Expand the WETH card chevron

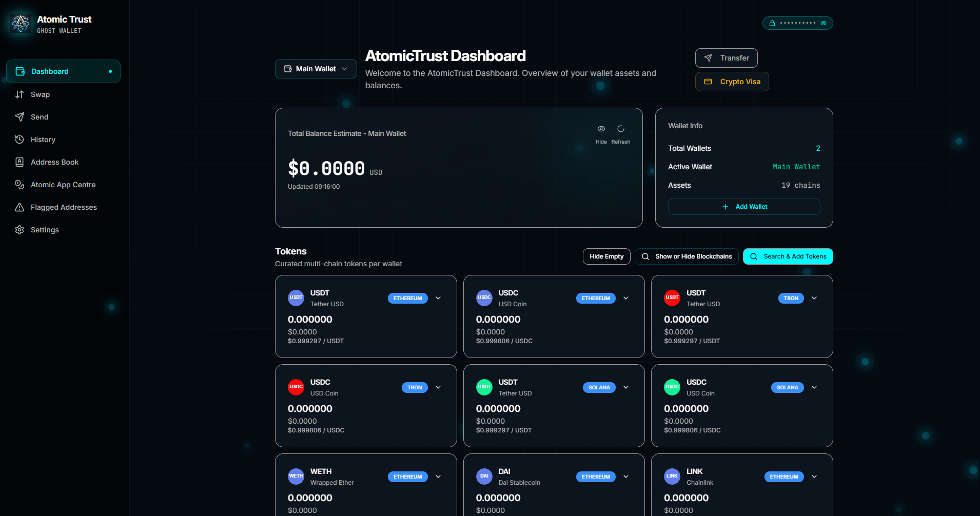coord(438,477)
